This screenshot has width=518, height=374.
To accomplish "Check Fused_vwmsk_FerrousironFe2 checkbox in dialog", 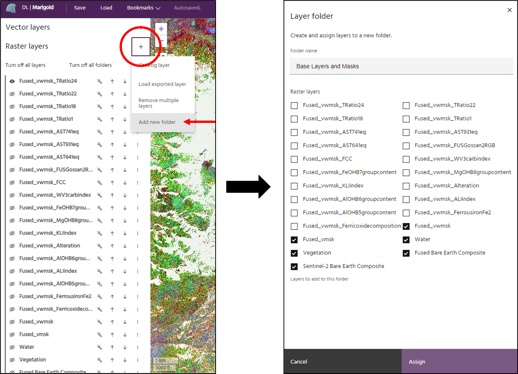I will coord(406,213).
